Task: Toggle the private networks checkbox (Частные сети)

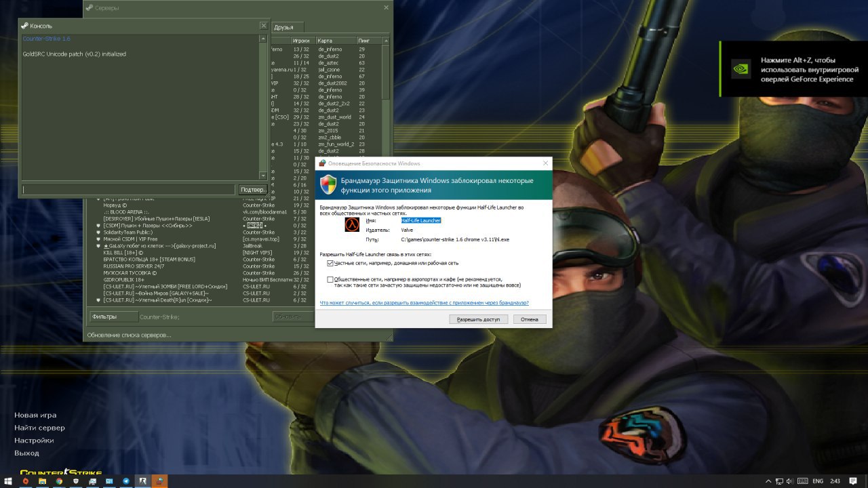Action: point(330,263)
